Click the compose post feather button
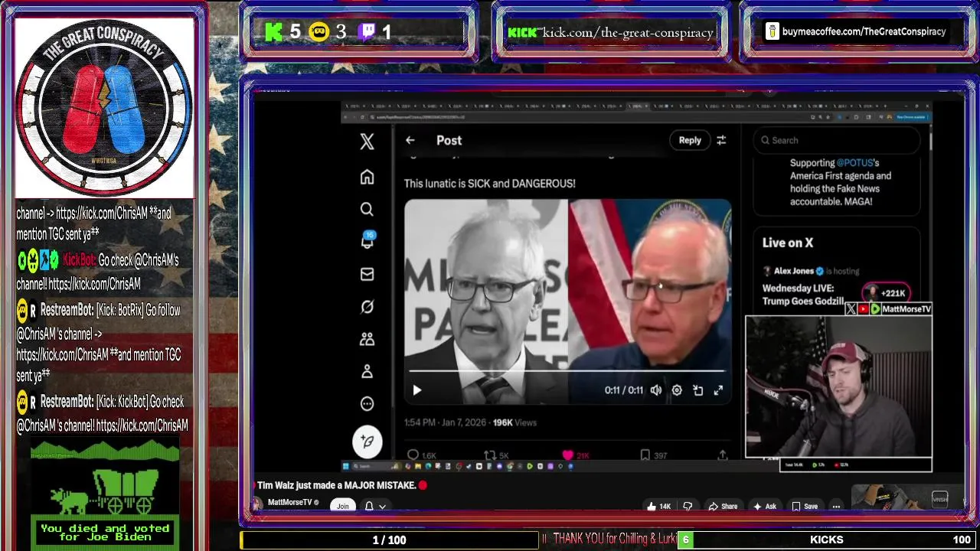The height and width of the screenshot is (551, 980). [367, 441]
